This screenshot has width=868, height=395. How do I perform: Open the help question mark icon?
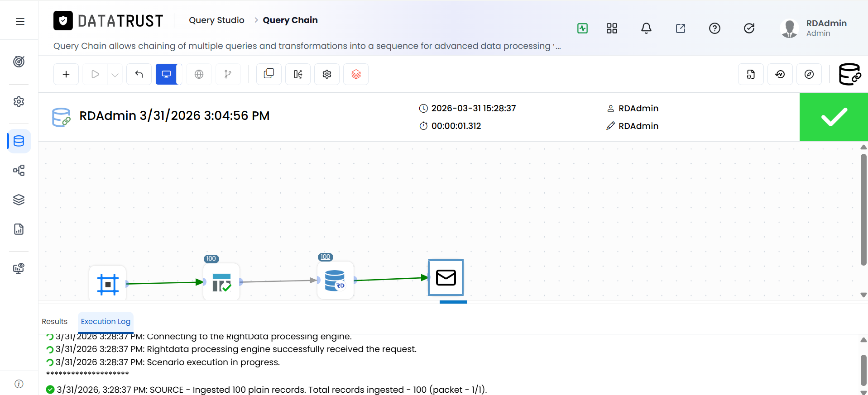coord(715,29)
